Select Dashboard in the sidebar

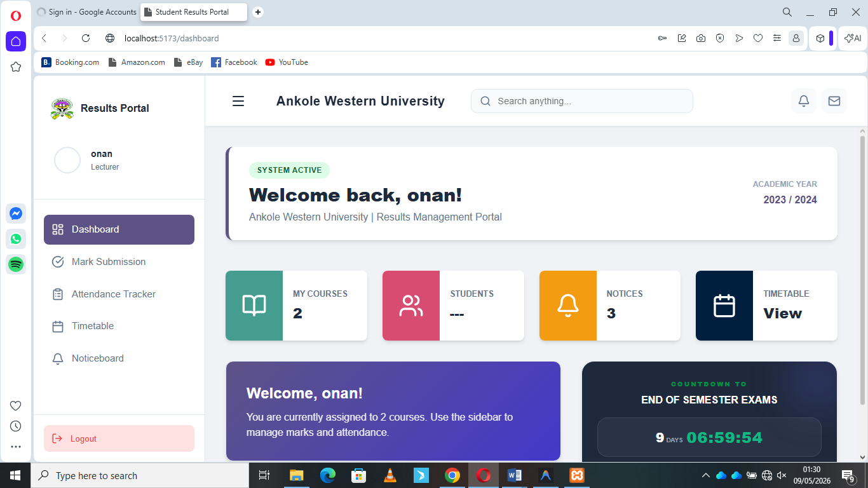[x=119, y=229]
